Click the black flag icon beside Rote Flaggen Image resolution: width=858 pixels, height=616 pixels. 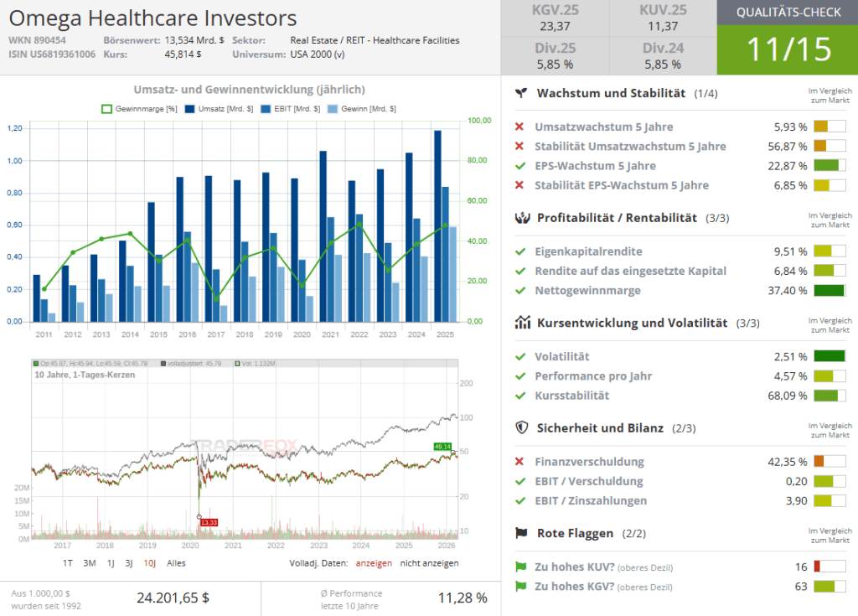click(x=521, y=533)
